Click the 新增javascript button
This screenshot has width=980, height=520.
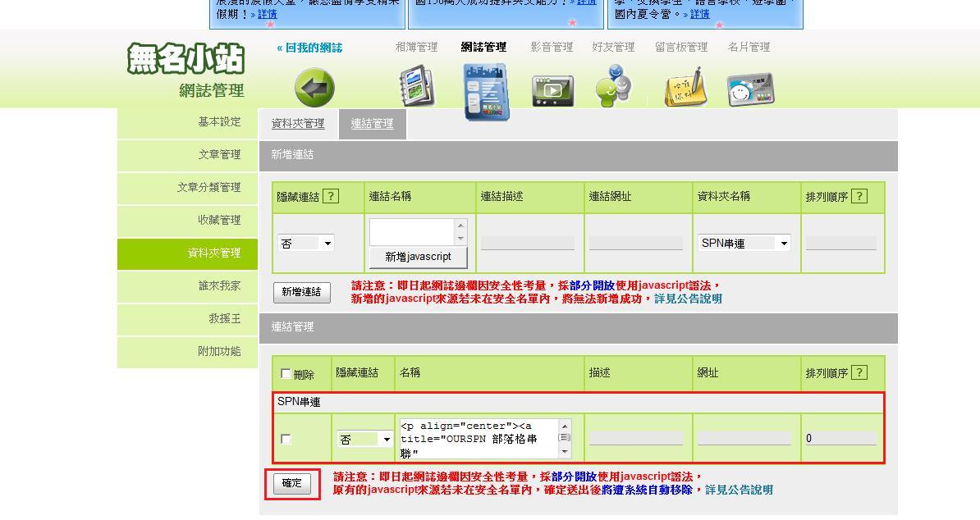tap(418, 257)
